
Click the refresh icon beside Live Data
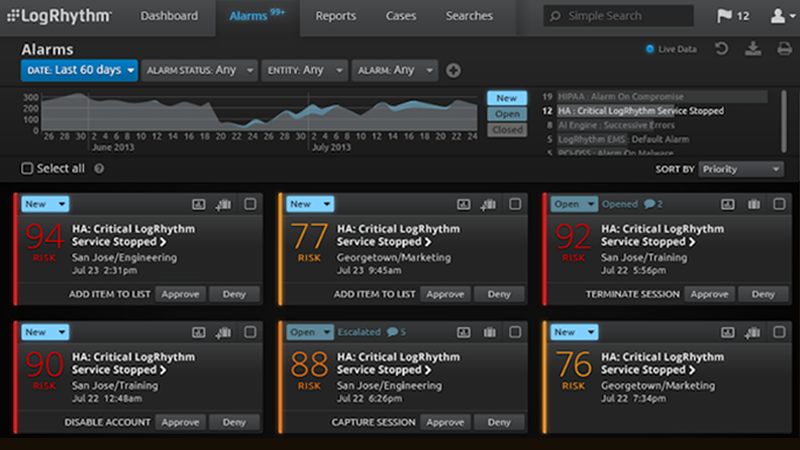click(x=721, y=49)
